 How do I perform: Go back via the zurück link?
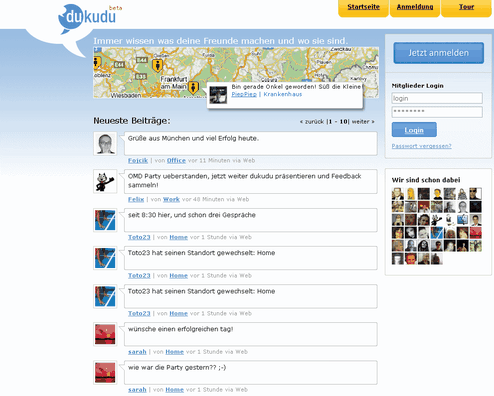[x=312, y=122]
